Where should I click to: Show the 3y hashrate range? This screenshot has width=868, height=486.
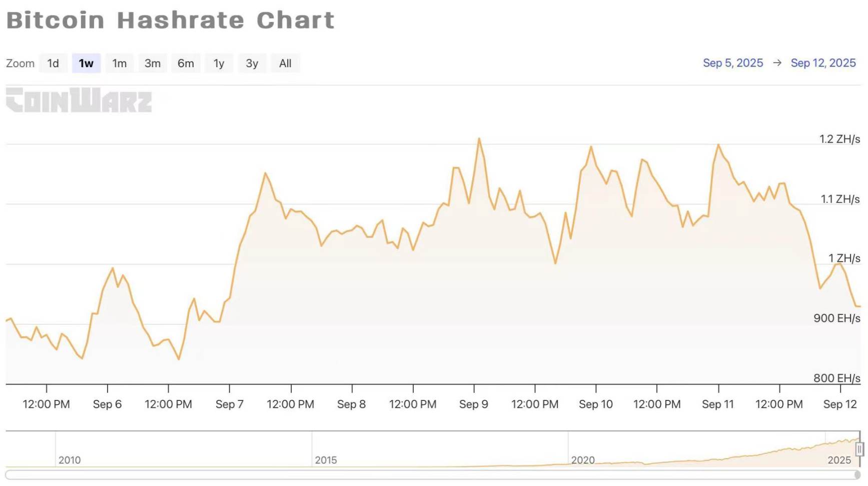(252, 64)
